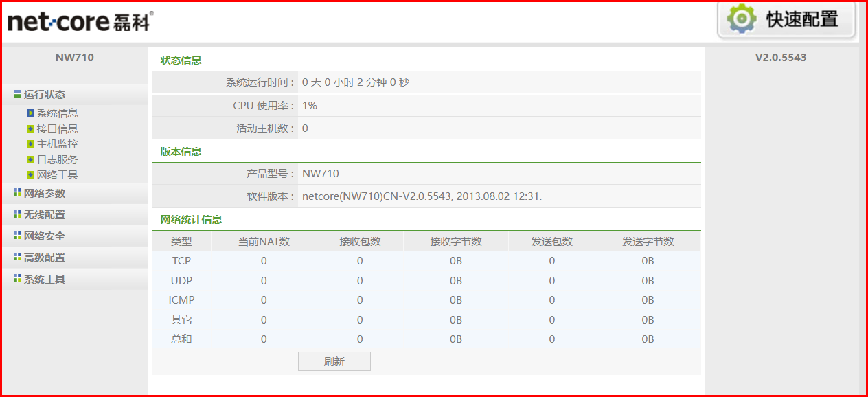Click the 接收包数 column header
The height and width of the screenshot is (397, 868).
click(360, 242)
